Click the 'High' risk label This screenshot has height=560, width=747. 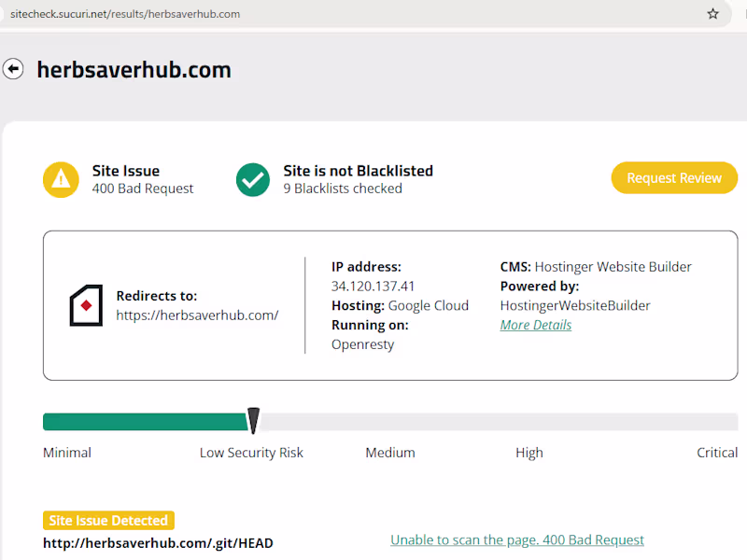pos(529,453)
